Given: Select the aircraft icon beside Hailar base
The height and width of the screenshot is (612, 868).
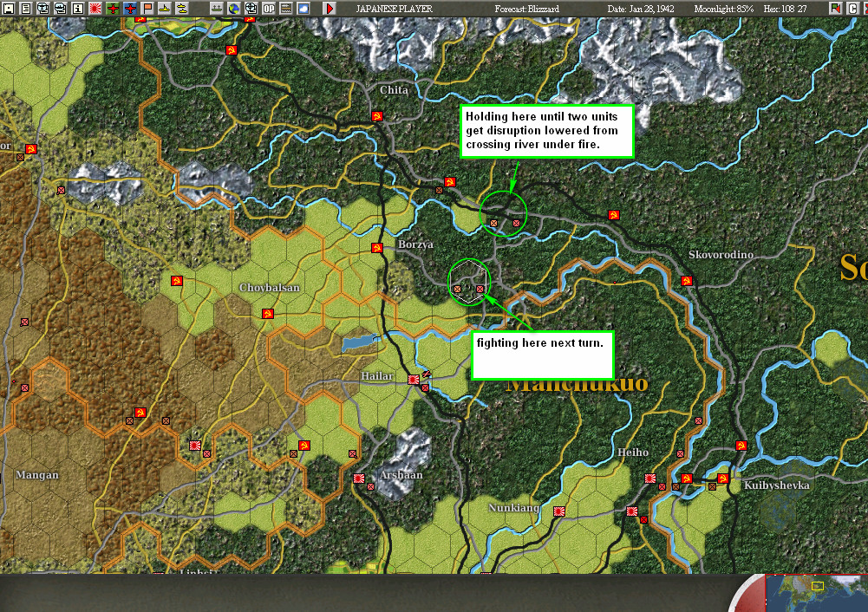Looking at the screenshot, I should tap(427, 374).
